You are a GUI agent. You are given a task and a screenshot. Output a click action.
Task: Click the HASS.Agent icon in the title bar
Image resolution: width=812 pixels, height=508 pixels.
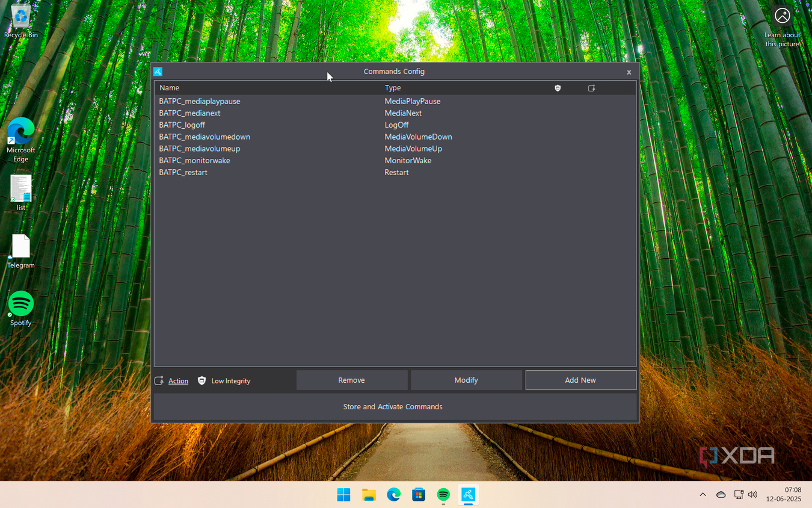coord(158,72)
